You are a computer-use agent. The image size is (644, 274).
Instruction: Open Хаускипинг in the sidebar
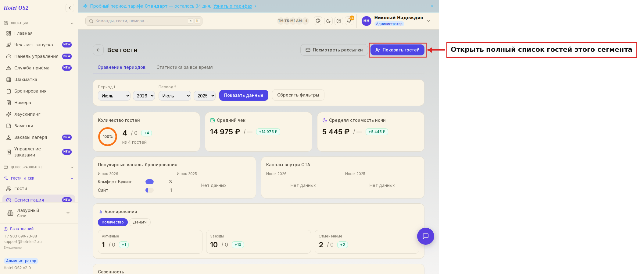(x=39, y=114)
